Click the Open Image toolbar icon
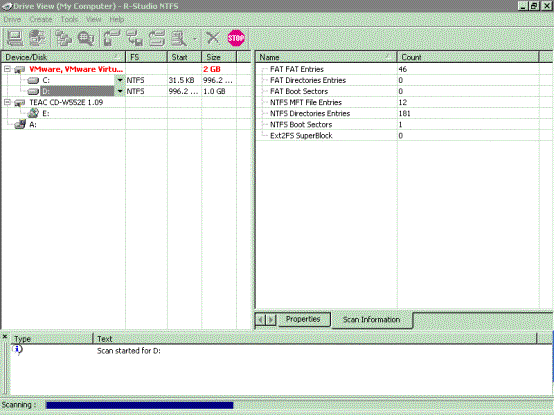This screenshot has height=415, width=554. pos(112,38)
